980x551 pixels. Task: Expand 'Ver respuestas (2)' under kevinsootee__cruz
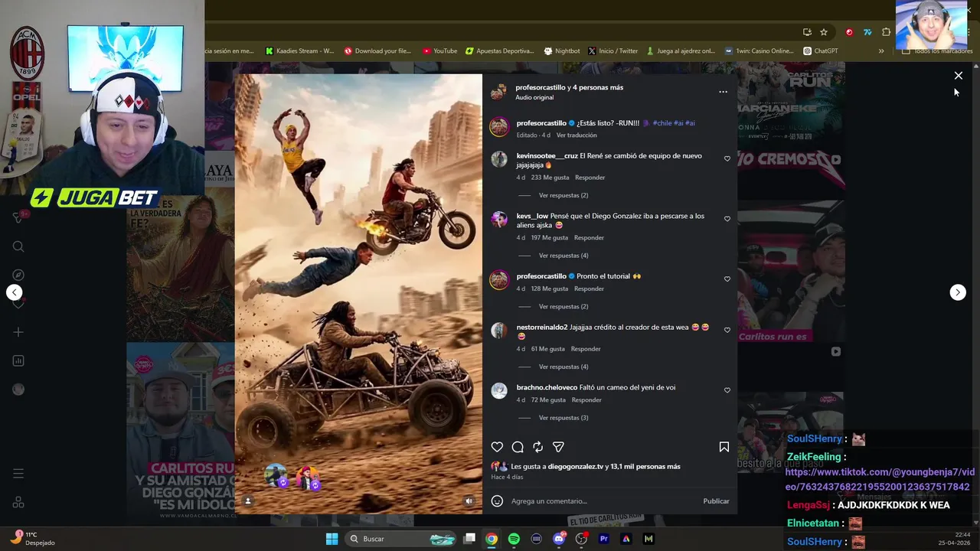[563, 195]
